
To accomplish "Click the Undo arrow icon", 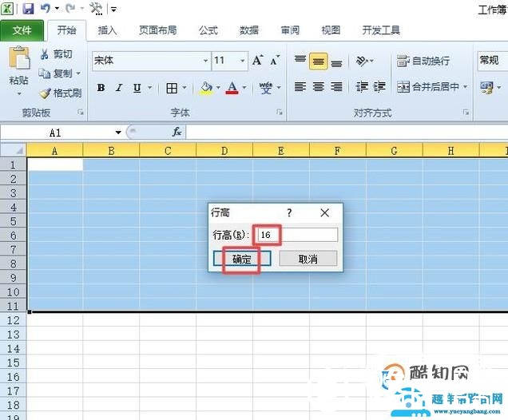I will click(46, 8).
